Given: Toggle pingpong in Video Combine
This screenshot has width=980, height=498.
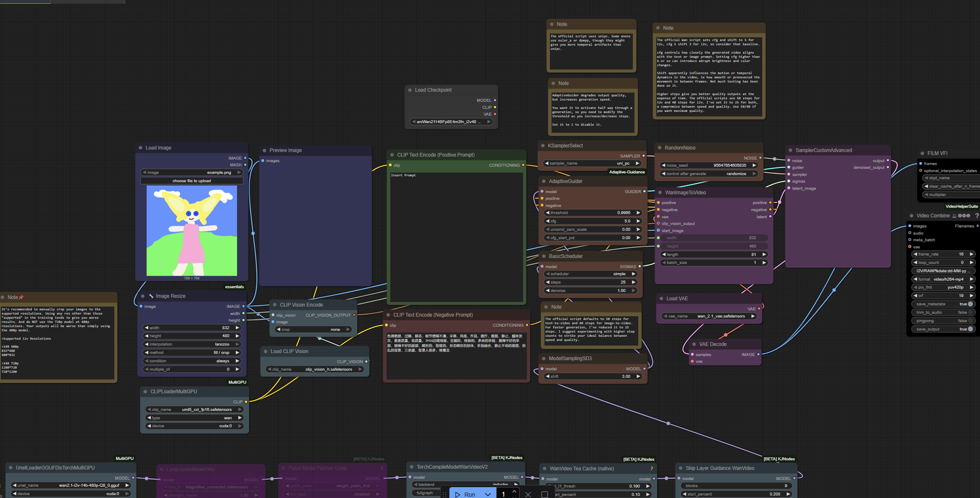Looking at the screenshot, I should (x=943, y=321).
